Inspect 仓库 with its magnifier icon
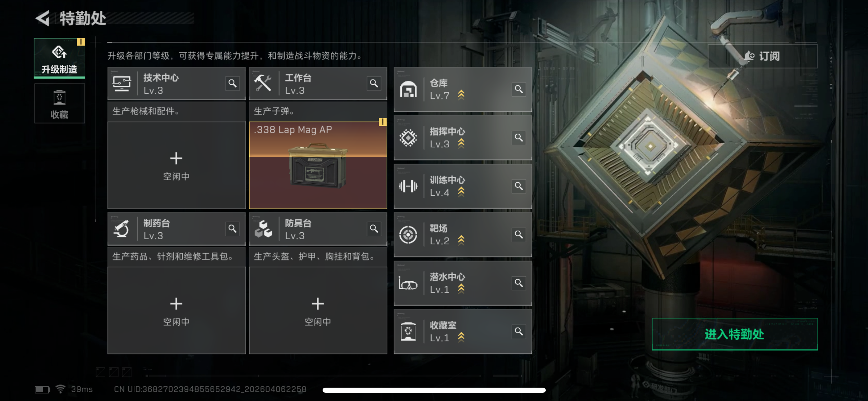Image resolution: width=868 pixels, height=401 pixels. [x=519, y=89]
